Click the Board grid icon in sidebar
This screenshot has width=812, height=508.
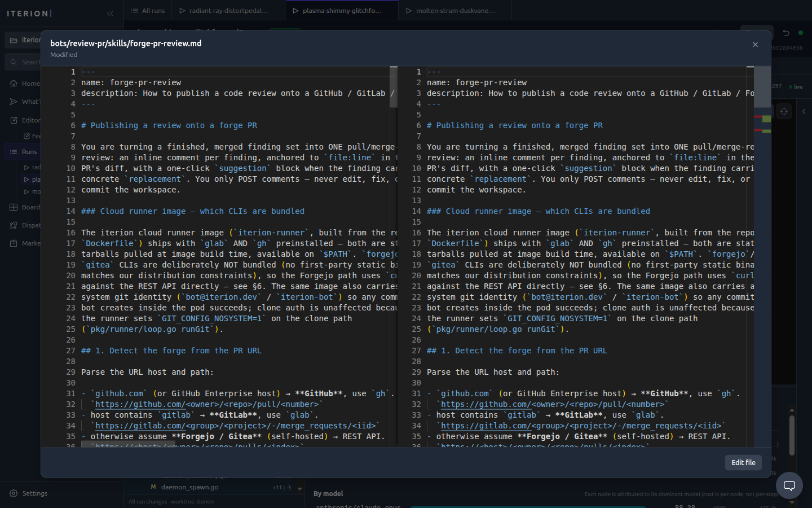click(x=14, y=207)
